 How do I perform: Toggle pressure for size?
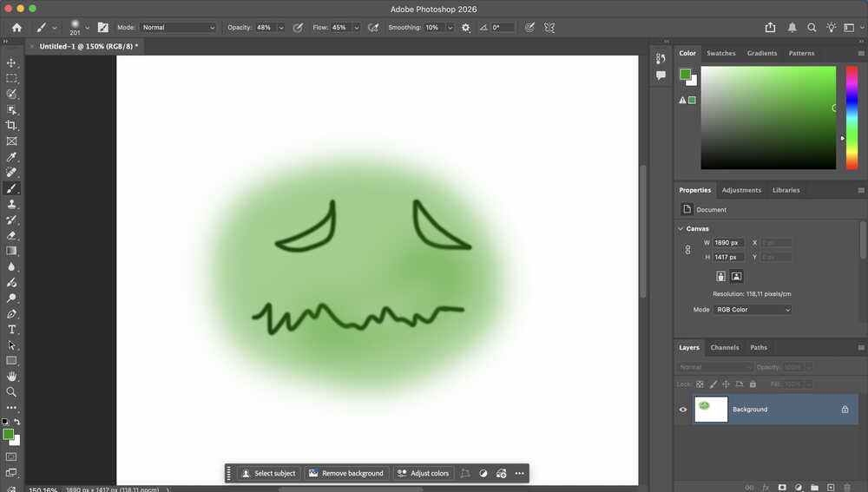(x=529, y=27)
